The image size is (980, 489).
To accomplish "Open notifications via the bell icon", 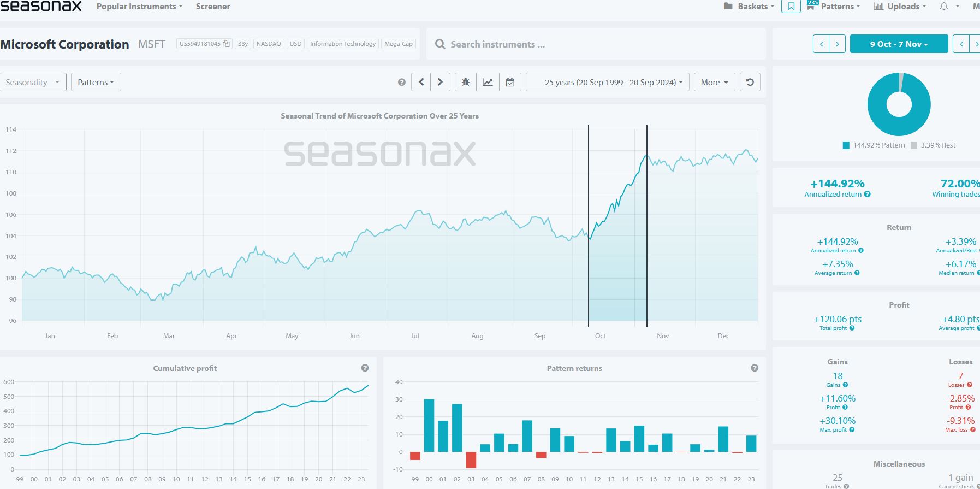I will (x=943, y=7).
